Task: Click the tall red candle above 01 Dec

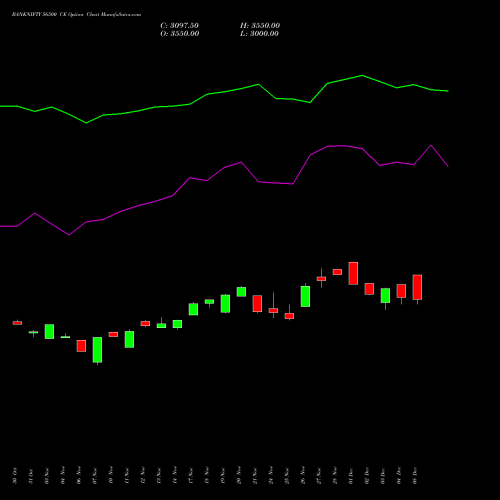Action: pyautogui.click(x=353, y=273)
